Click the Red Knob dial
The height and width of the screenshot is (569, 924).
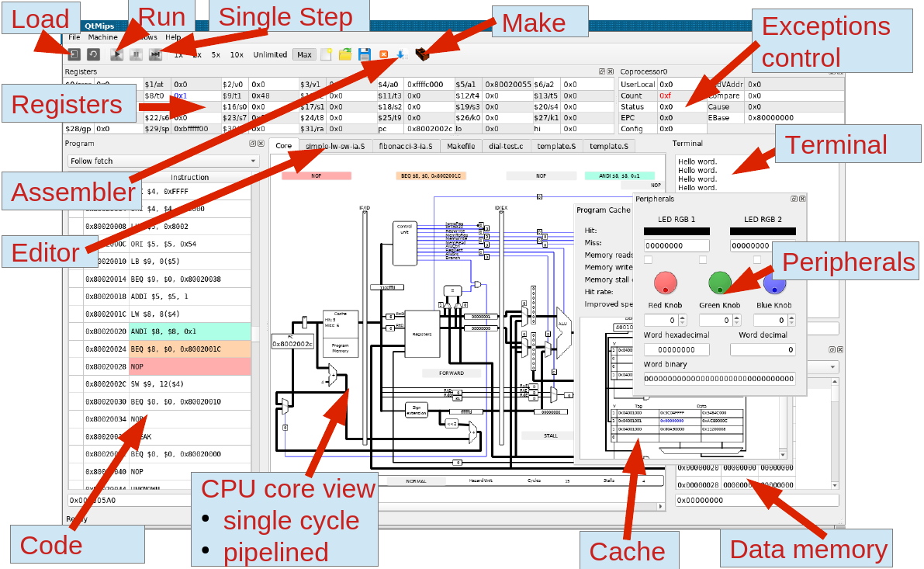coord(666,283)
